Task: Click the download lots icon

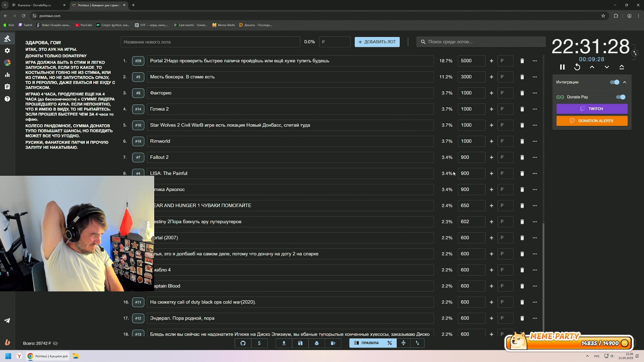Action: coord(284,343)
